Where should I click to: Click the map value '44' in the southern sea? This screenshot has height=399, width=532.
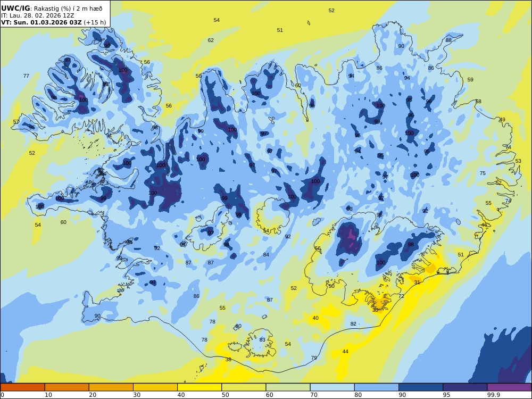(x=345, y=352)
